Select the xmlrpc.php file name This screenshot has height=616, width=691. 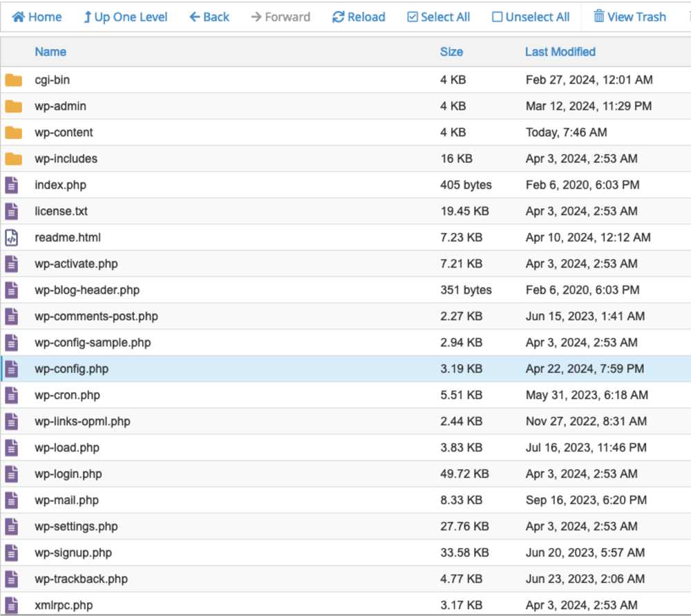(x=64, y=606)
